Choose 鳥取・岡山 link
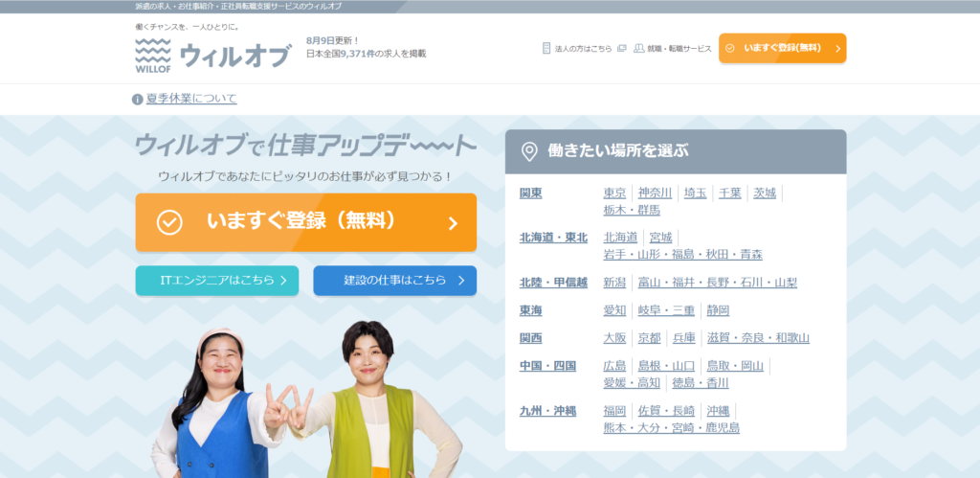This screenshot has height=478, width=980. (735, 366)
